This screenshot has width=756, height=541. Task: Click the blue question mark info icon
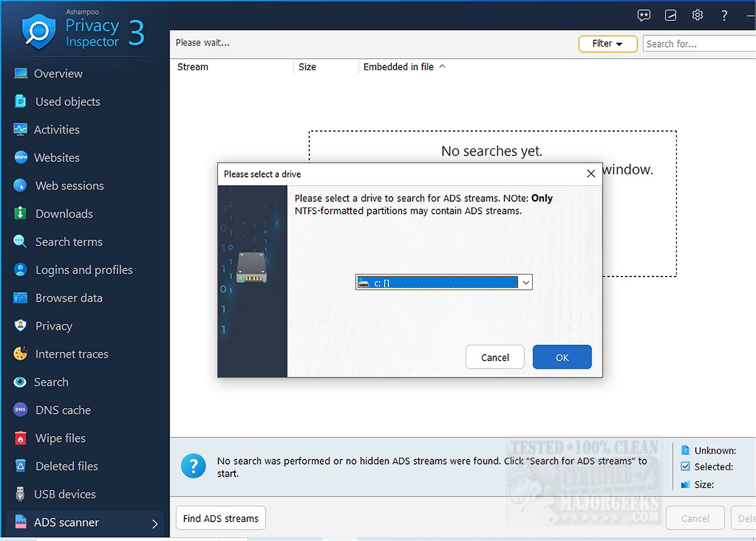click(193, 466)
